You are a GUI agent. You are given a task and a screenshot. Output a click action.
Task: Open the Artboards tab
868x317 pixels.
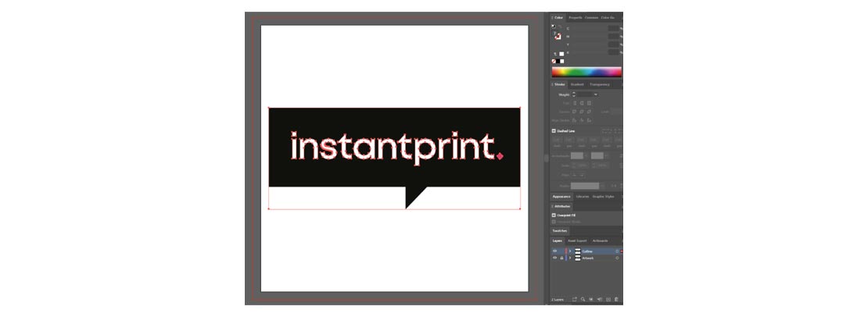click(x=600, y=240)
